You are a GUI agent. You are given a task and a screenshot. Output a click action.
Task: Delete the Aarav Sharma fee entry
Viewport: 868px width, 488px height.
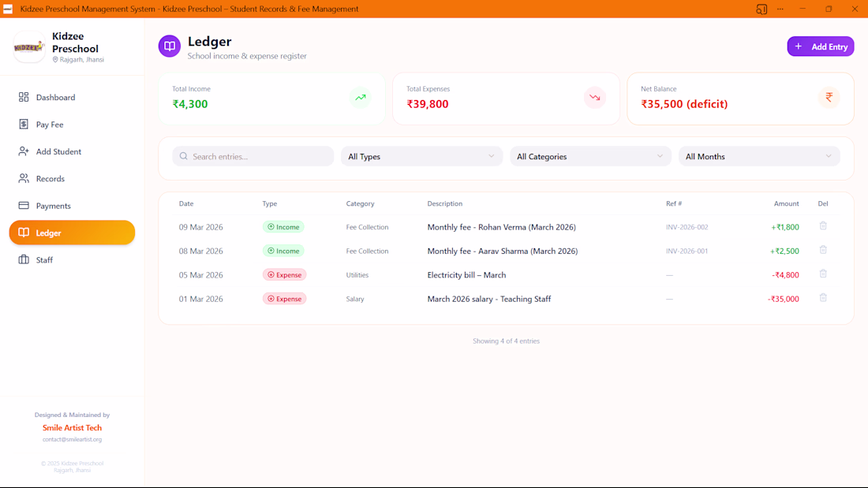(823, 250)
